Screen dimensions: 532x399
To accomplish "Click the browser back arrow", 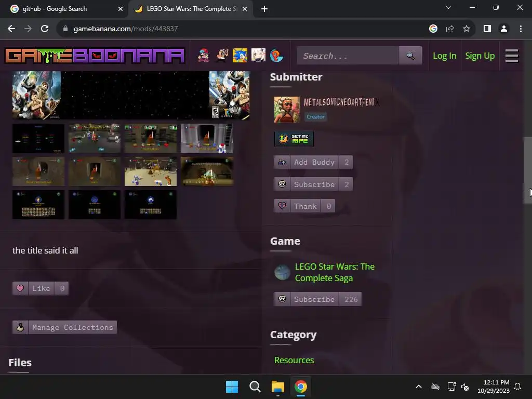I will [x=11, y=29].
